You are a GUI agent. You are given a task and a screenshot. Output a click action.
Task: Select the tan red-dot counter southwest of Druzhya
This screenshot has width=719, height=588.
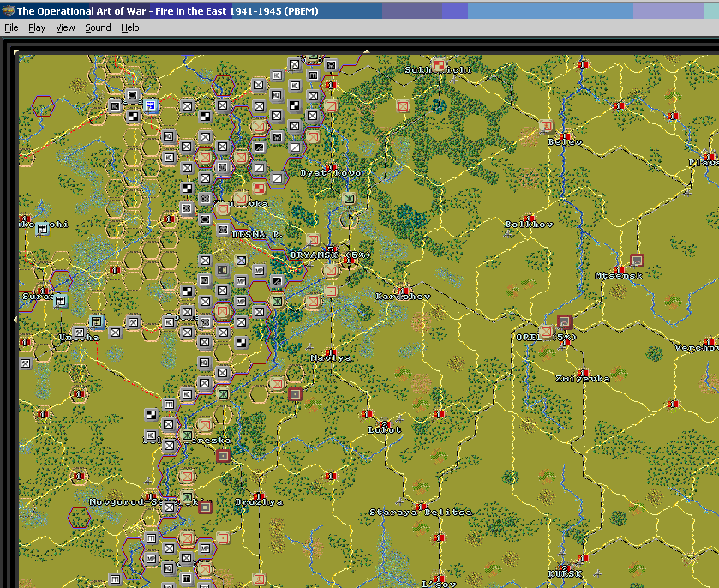click(x=224, y=537)
